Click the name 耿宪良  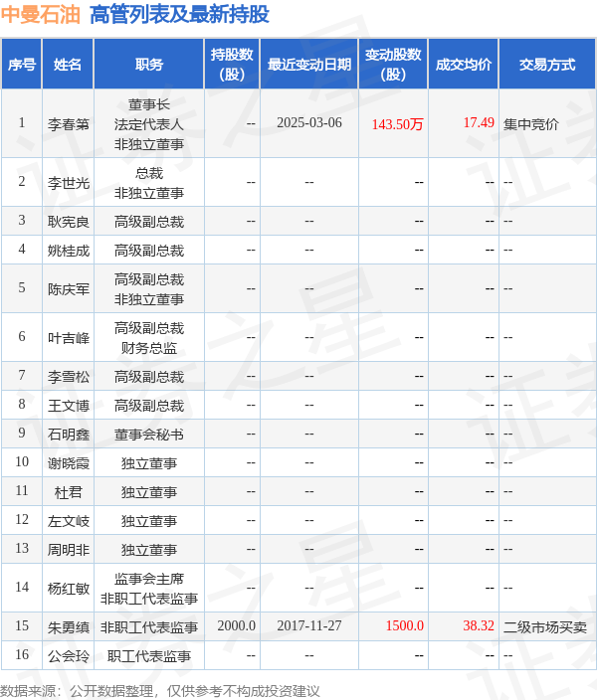(x=69, y=222)
